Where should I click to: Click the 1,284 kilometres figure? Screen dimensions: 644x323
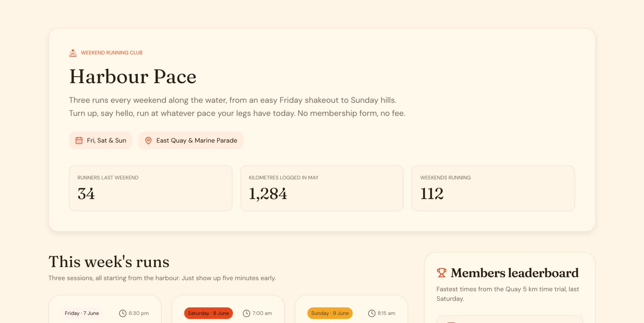[x=268, y=194]
